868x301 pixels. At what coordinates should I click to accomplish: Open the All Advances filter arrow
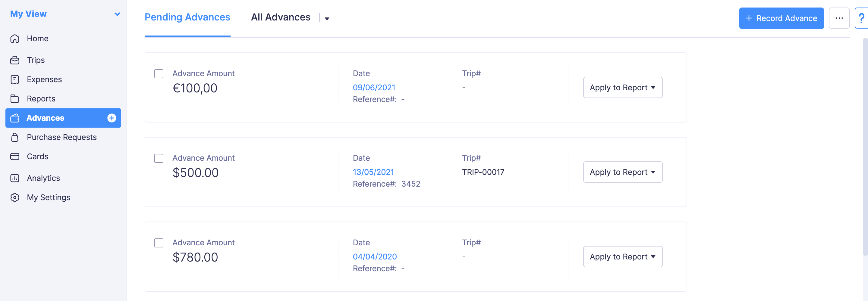[x=326, y=19]
